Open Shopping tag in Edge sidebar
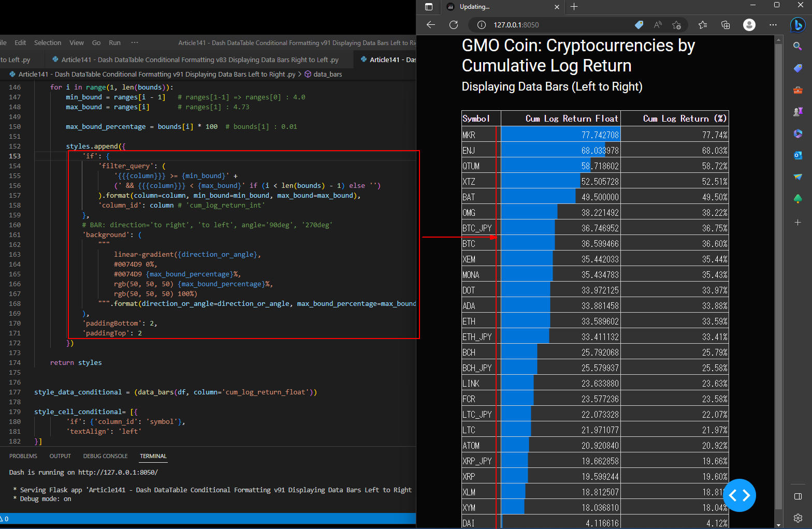The height and width of the screenshot is (529, 812). pos(798,68)
